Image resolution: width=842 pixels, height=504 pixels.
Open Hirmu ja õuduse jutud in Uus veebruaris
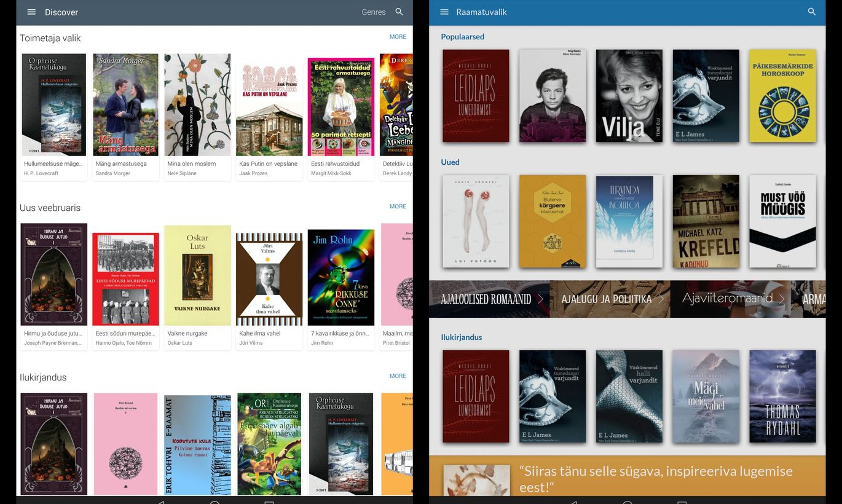tap(54, 286)
